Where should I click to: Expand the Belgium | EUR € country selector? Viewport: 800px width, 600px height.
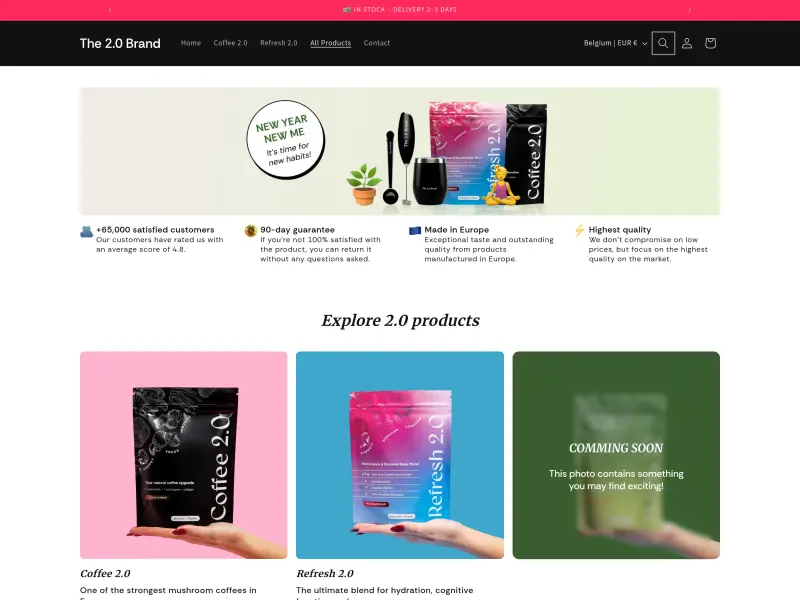tap(615, 43)
